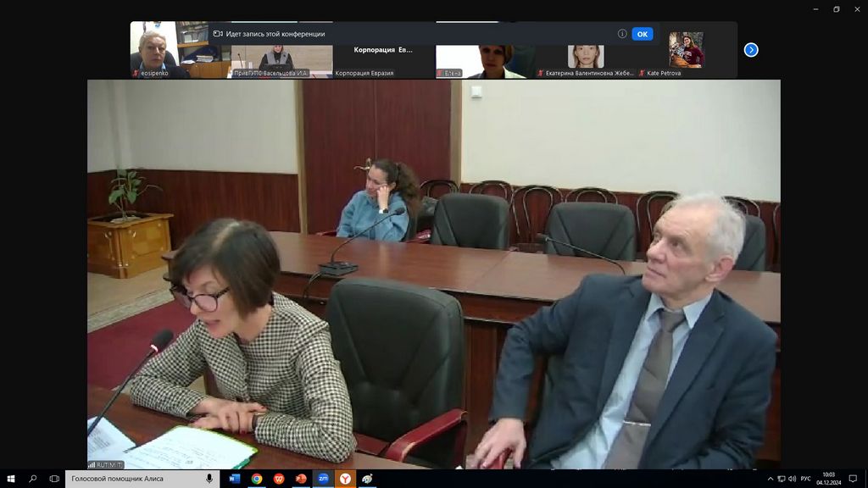The height and width of the screenshot is (488, 868).
Task: Switch to the Zoom taskbar icon
Action: click(x=323, y=479)
